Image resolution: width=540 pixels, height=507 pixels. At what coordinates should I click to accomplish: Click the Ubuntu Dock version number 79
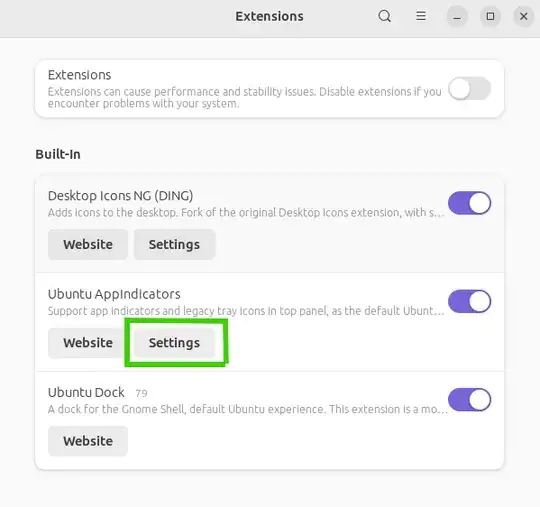click(x=141, y=393)
